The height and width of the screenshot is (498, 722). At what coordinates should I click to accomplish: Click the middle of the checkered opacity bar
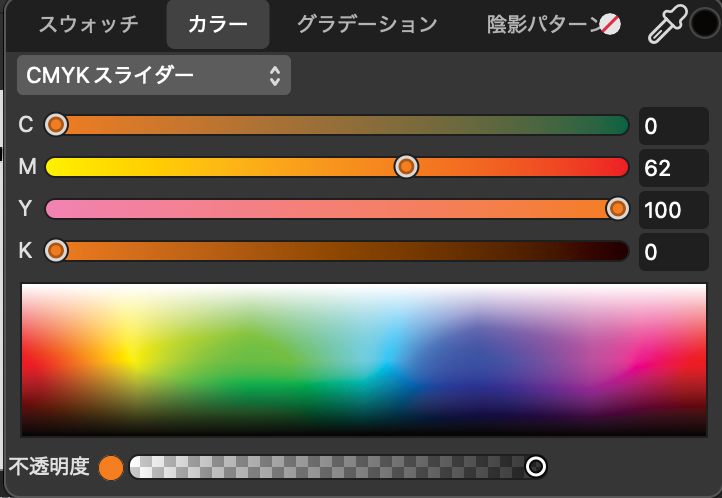pos(330,467)
